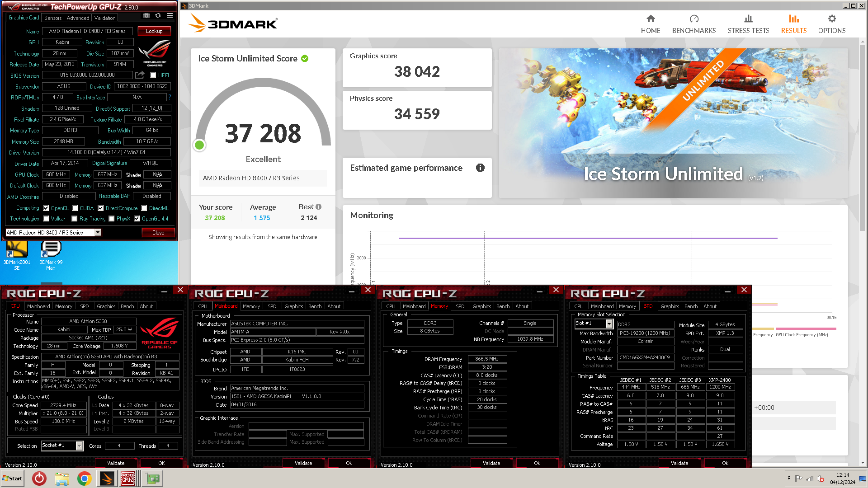Viewport: 868px width, 488px height.
Task: Open the GPU selection dropdown in GPU-Z
Action: coord(97,232)
